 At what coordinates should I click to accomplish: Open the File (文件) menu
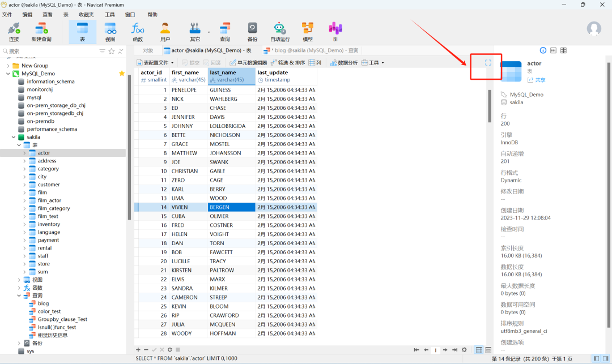point(7,14)
